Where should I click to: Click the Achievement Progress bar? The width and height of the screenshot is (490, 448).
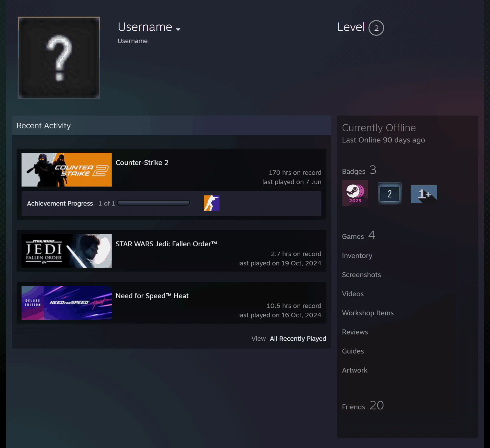tap(154, 203)
